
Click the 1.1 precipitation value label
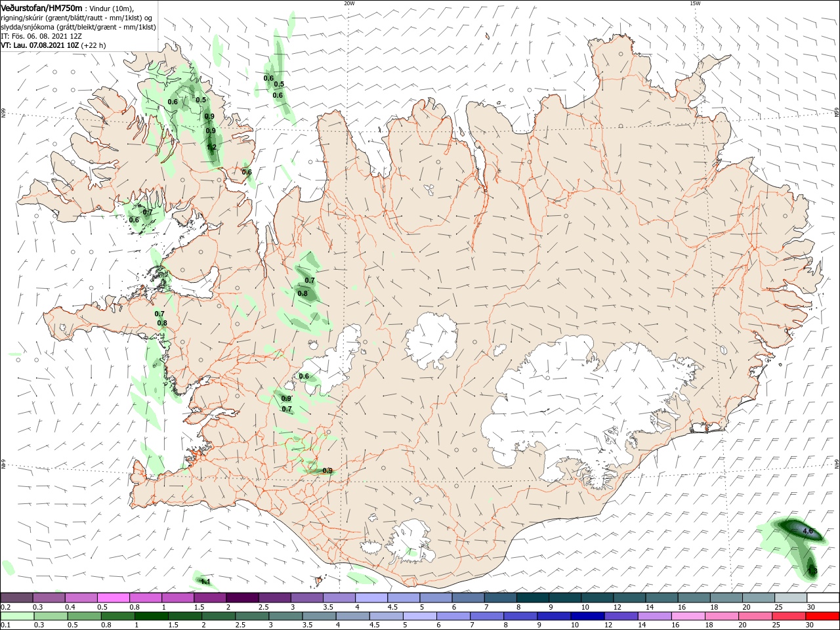point(205,581)
